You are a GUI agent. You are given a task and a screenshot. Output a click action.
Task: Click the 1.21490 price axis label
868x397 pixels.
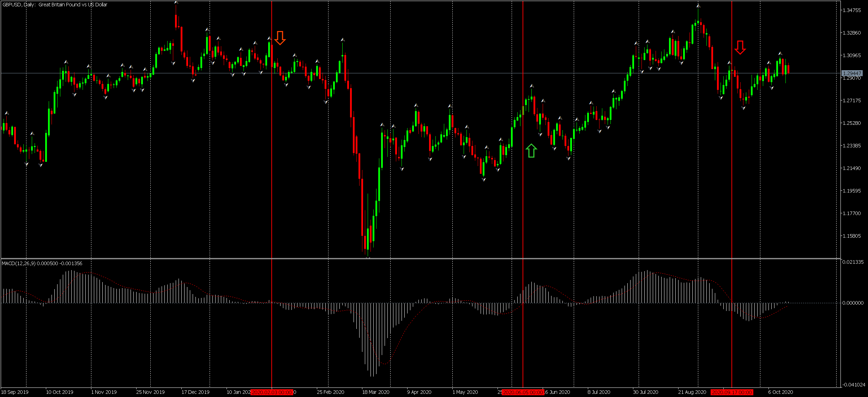coord(852,168)
